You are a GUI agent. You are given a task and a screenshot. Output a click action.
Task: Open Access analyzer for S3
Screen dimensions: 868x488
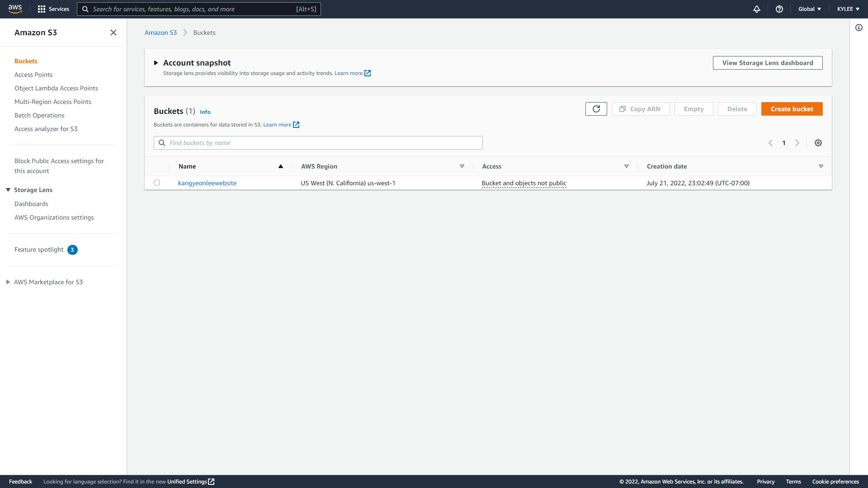click(46, 129)
